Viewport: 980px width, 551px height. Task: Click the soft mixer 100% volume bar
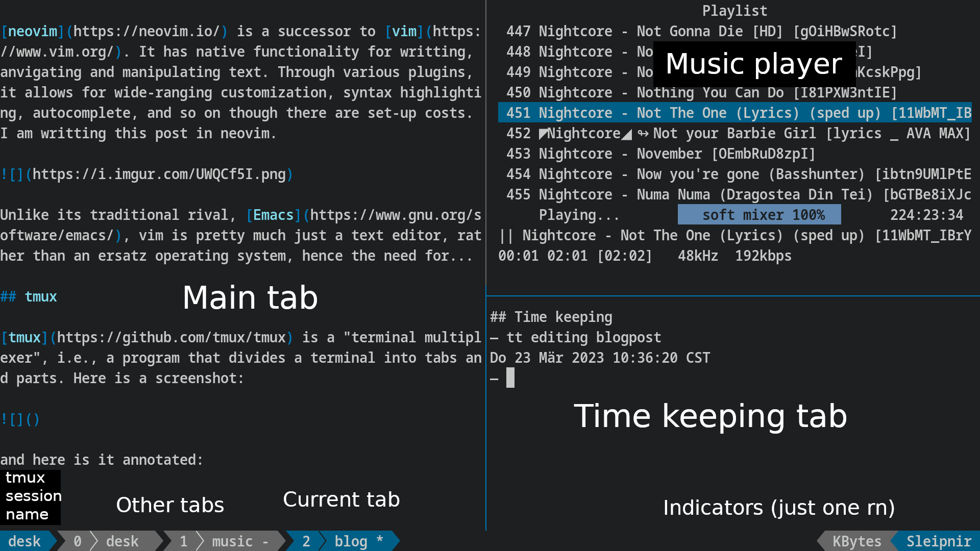[759, 215]
